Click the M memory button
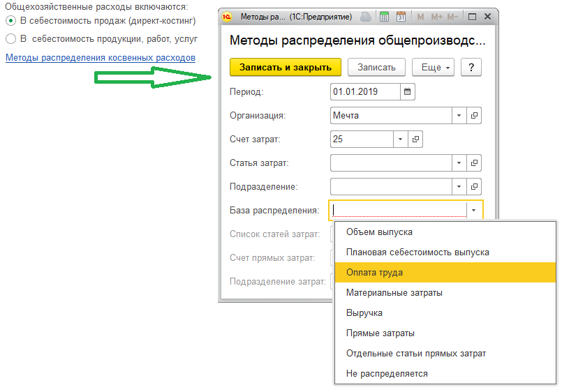Viewport: 562px width, 392px height. coord(420,17)
